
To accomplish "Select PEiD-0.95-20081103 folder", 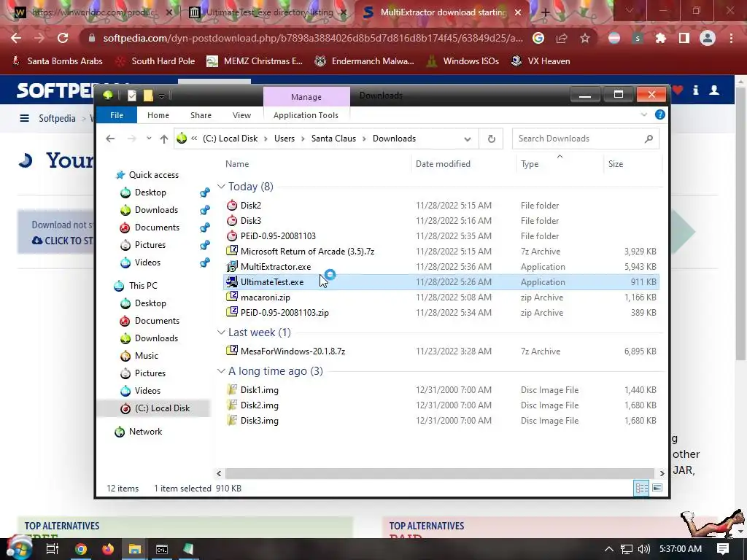I will [278, 236].
